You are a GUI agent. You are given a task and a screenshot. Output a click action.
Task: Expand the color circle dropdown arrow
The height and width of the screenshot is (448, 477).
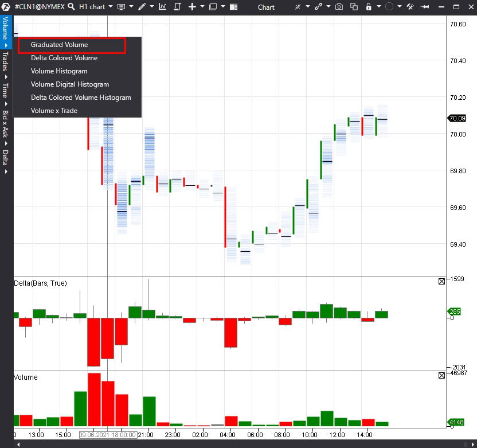coord(400,7)
